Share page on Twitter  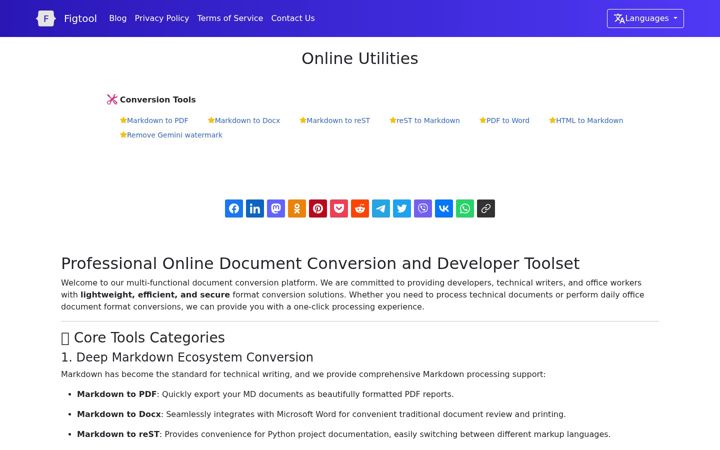click(x=402, y=208)
